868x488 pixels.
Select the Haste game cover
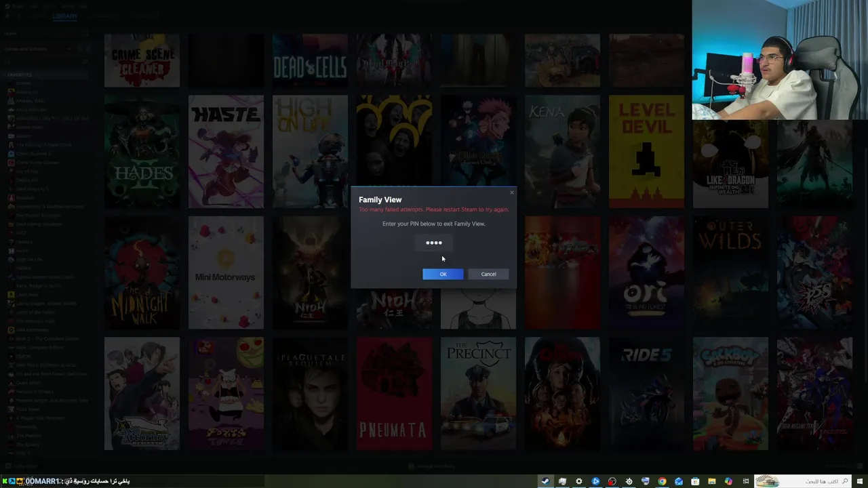tap(226, 151)
